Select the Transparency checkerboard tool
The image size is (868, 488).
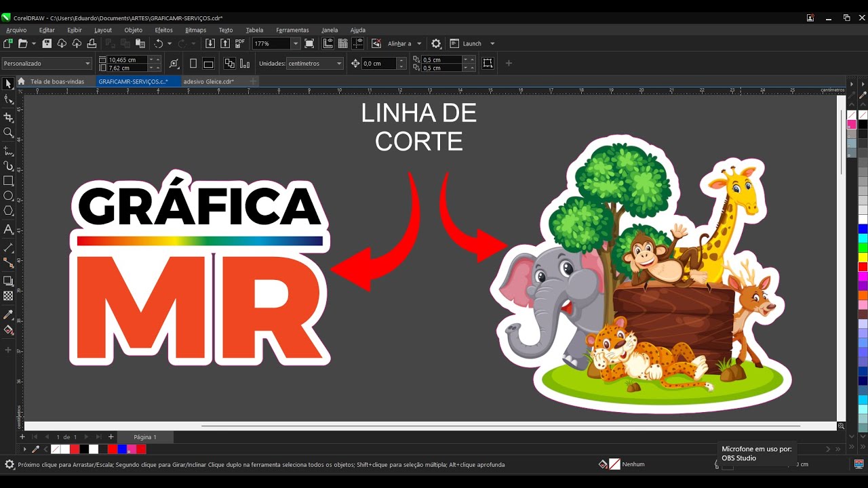pyautogui.click(x=8, y=296)
